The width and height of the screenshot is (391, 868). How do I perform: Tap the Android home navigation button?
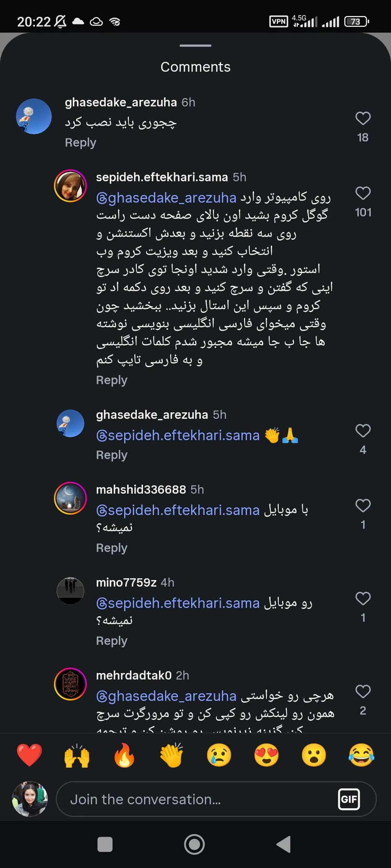tap(194, 844)
